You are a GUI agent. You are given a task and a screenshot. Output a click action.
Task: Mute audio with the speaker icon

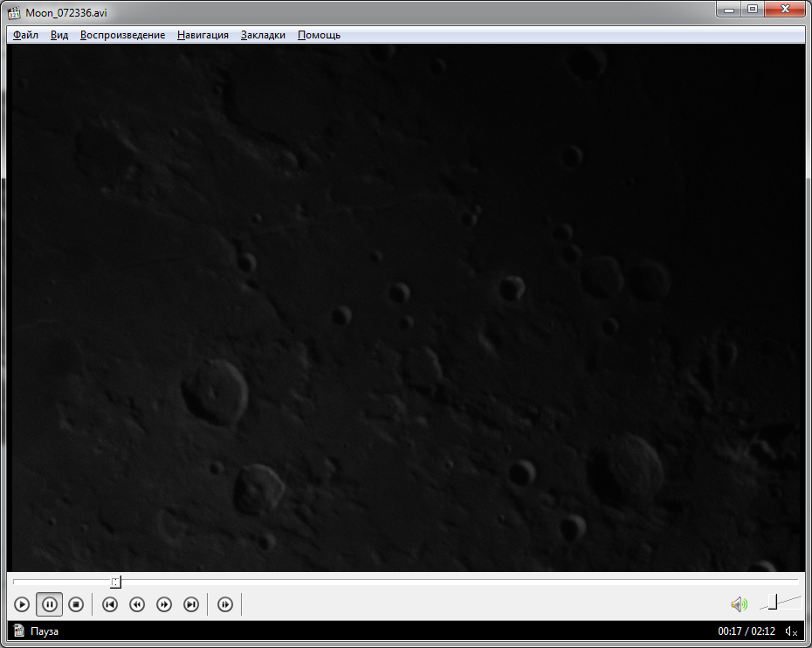[x=739, y=604]
